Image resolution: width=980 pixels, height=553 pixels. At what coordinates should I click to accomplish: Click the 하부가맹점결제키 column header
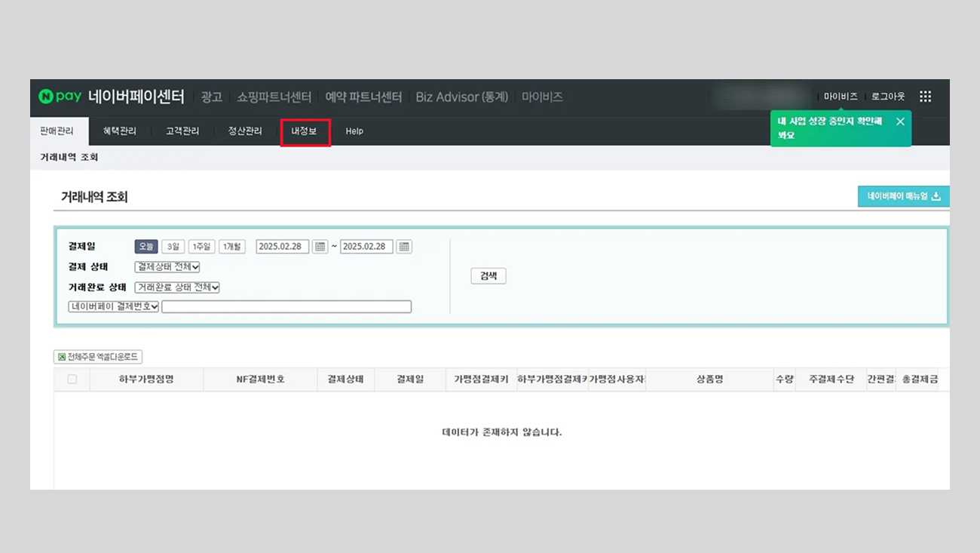(x=553, y=379)
